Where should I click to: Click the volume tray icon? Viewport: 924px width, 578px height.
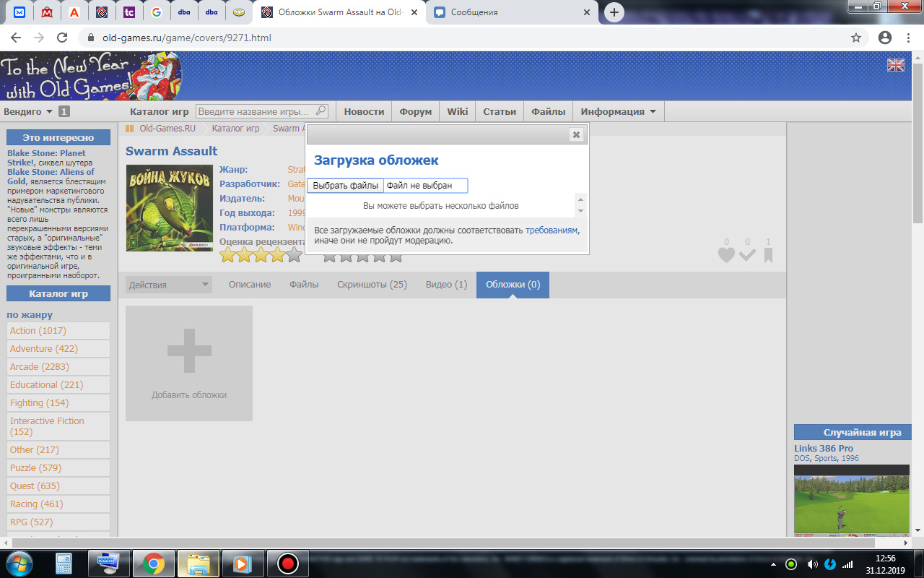tap(811, 564)
